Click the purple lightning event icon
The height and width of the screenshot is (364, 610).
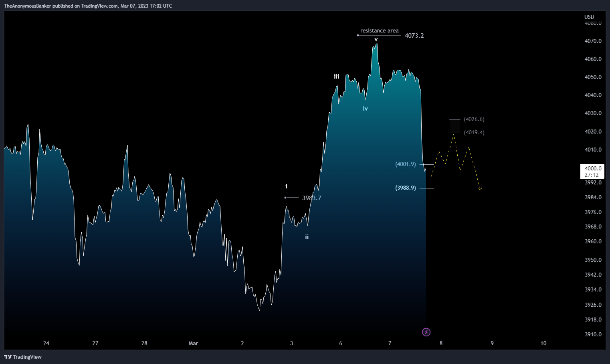426,332
